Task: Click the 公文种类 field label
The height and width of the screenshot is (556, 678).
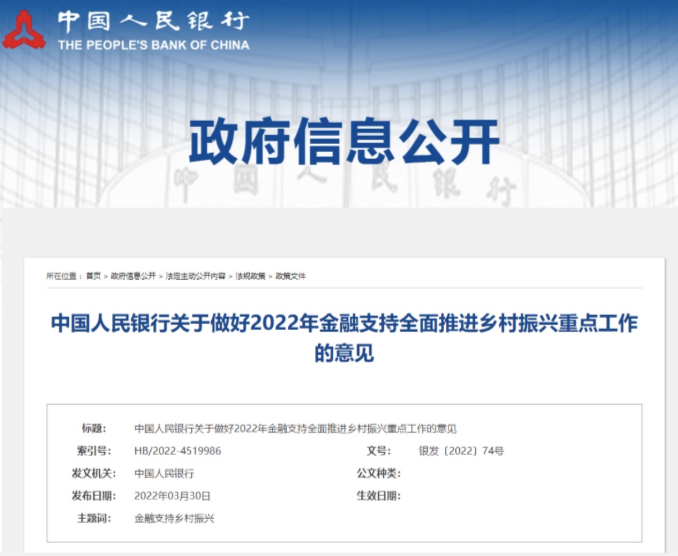Action: [379, 473]
